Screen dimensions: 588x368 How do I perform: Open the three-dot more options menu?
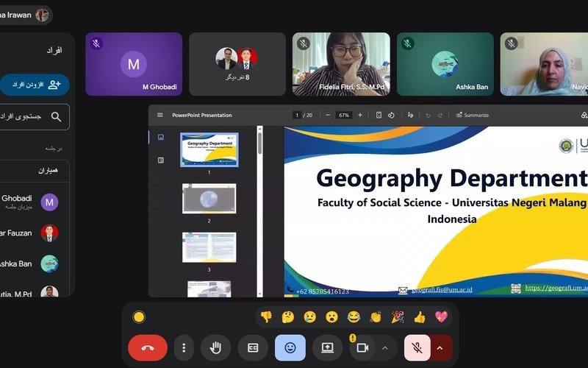tap(184, 347)
